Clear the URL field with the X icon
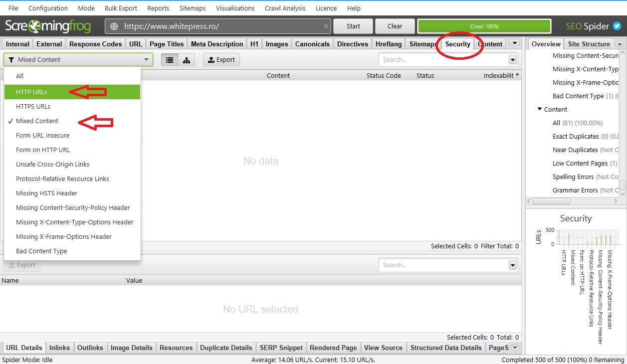Image resolution: width=627 pixels, height=364 pixels. click(326, 26)
